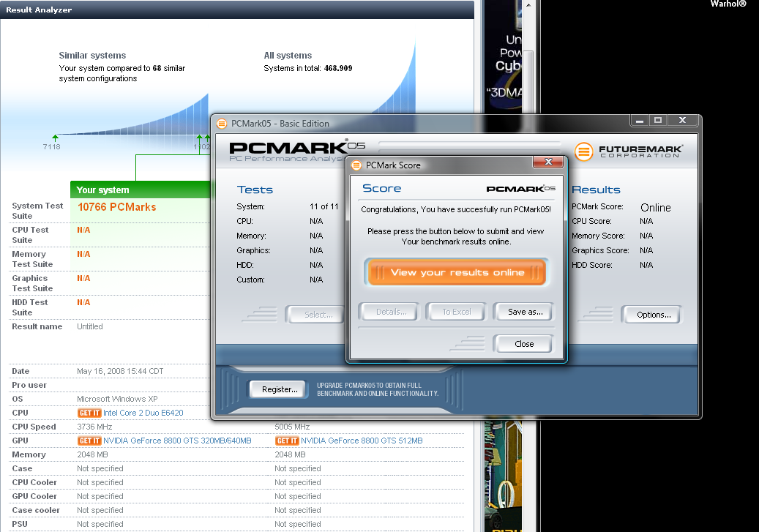Open NVIDIA GeForce 8800 GTS 320MB/640MB link
Viewport: 759px width, 532px height.
(x=177, y=441)
